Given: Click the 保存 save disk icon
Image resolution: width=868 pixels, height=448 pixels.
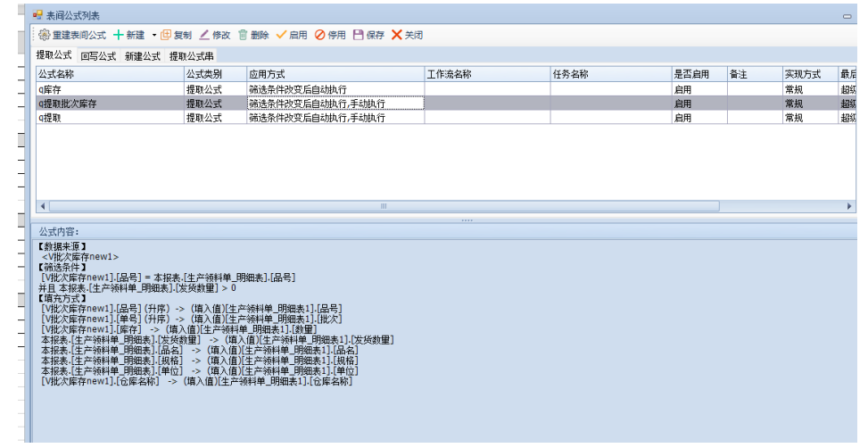Looking at the screenshot, I should [x=359, y=35].
